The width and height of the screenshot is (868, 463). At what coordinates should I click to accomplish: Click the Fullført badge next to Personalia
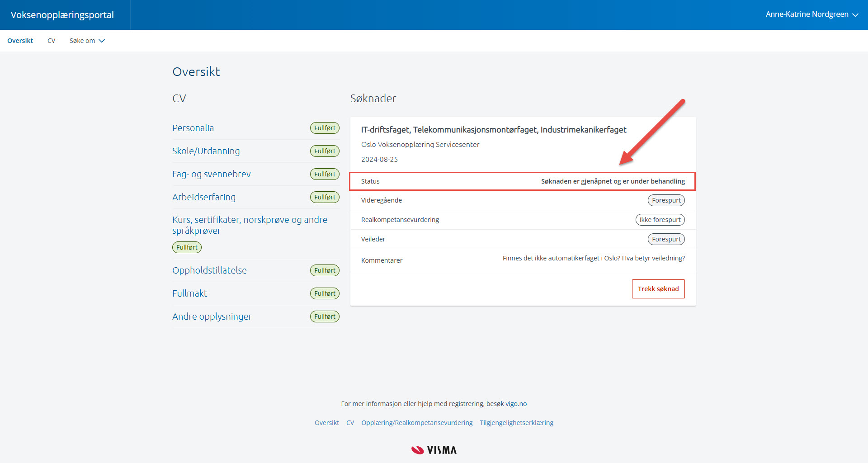(325, 128)
